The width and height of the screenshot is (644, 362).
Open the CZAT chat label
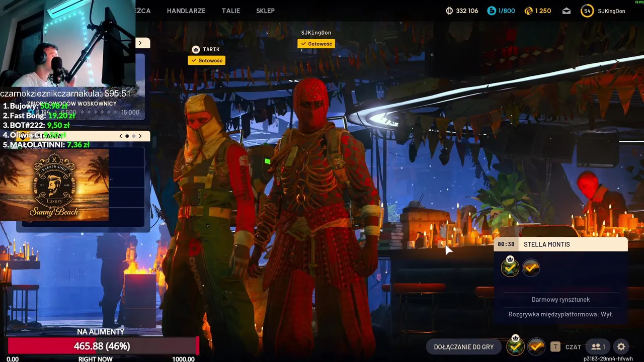[x=573, y=347]
